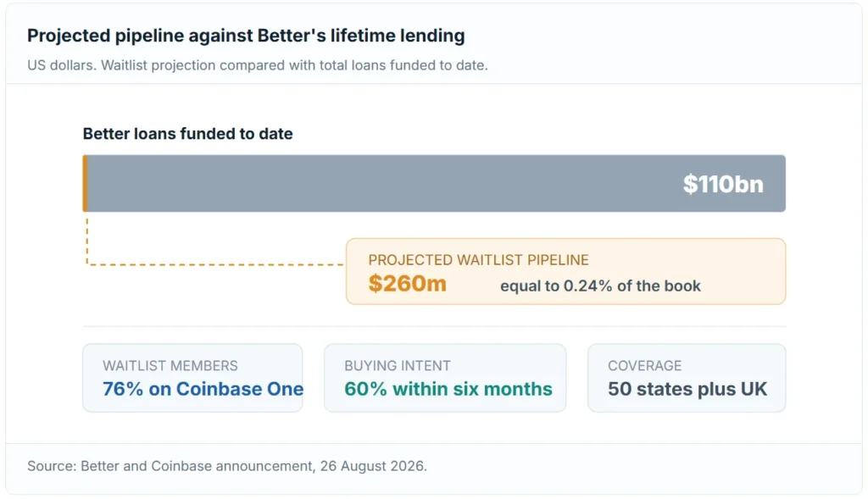Screen dimensions: 868x499
Task: Click the 'Better loans funded to date' label
Action: (187, 134)
